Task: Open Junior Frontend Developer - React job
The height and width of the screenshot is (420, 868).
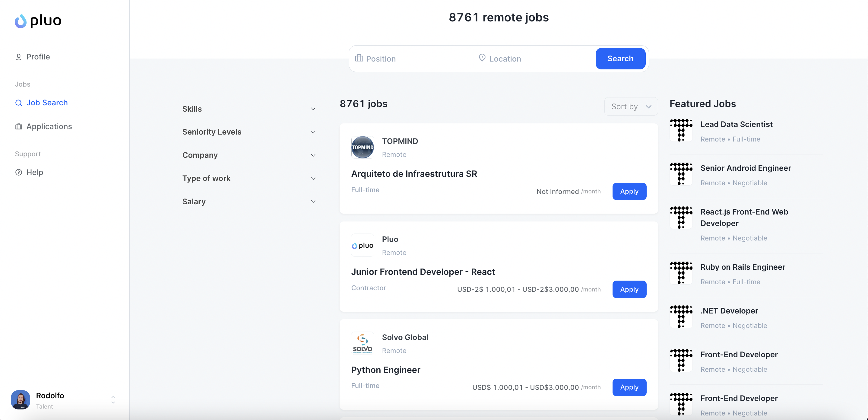Action: coord(423,272)
